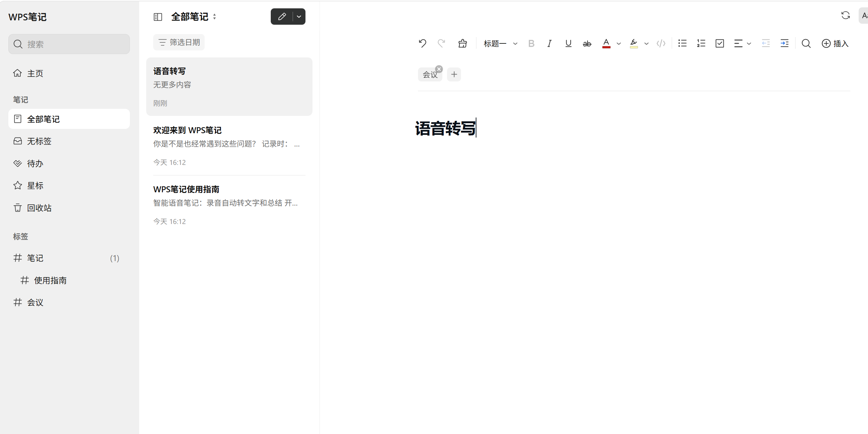This screenshot has height=434, width=868.
Task: Apply red font color
Action: [x=606, y=43]
